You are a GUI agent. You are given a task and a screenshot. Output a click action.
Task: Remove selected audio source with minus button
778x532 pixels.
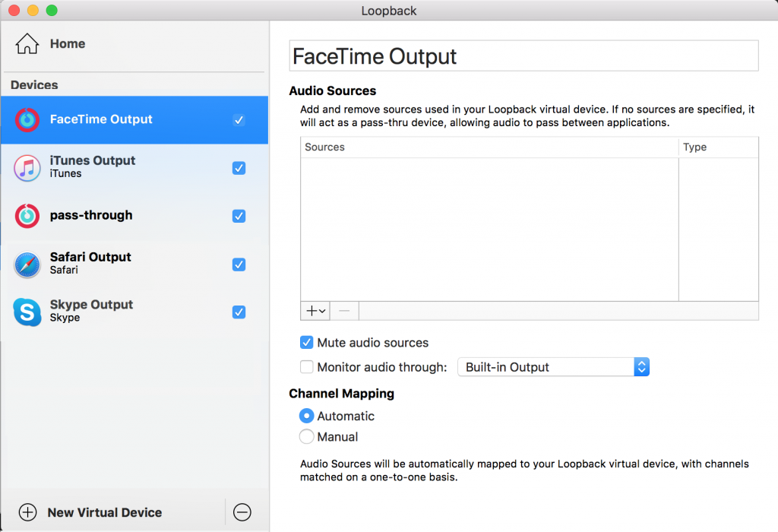pyautogui.click(x=344, y=311)
